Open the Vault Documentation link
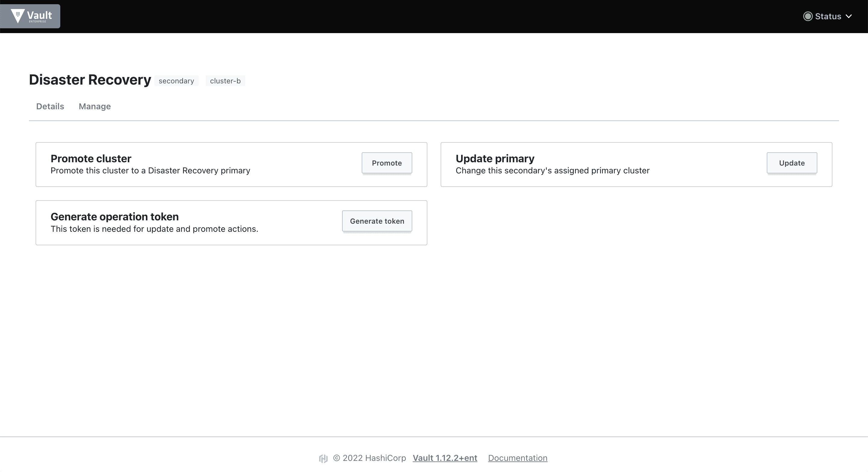 pos(518,458)
